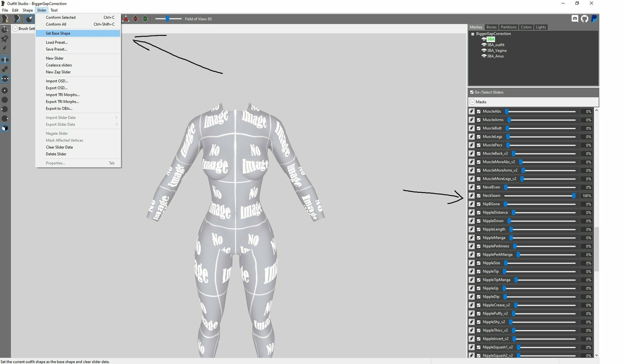The width and height of the screenshot is (623, 364).
Task: Switch to the Lights tab
Action: pyautogui.click(x=541, y=27)
